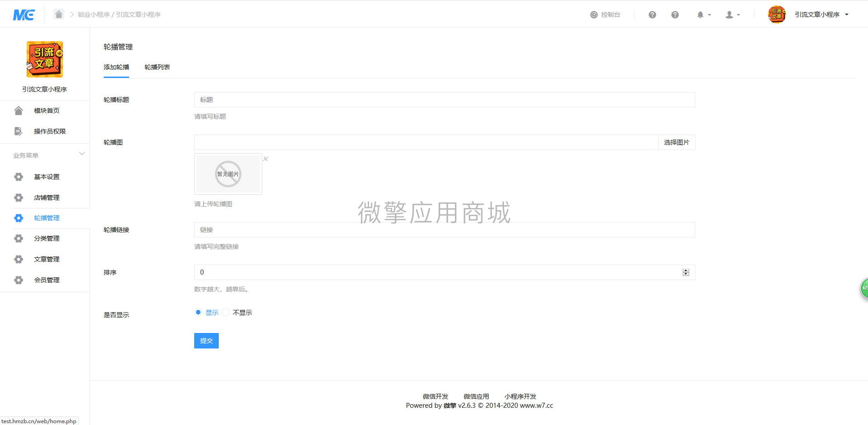Click gear icon beside 基本设置

pyautogui.click(x=19, y=177)
